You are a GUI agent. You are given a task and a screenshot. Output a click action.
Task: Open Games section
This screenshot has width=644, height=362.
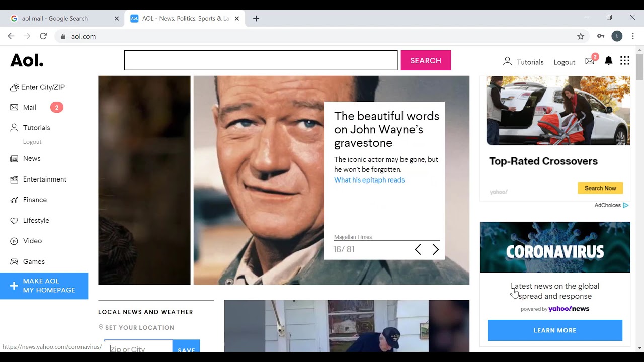(x=34, y=261)
